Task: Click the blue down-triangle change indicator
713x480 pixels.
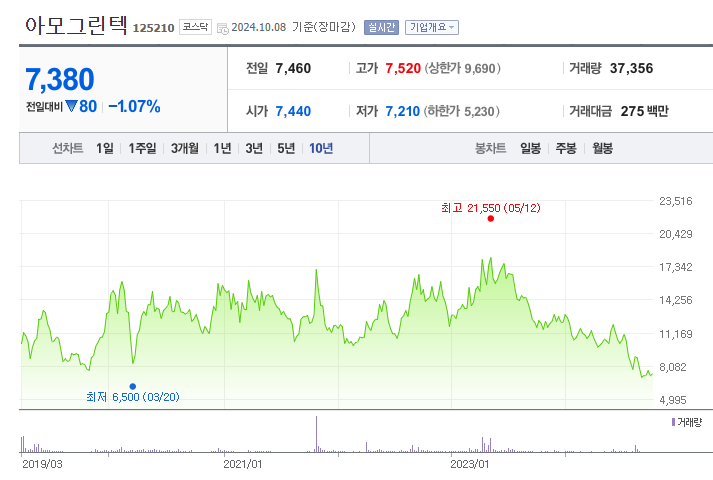Action: (71, 106)
